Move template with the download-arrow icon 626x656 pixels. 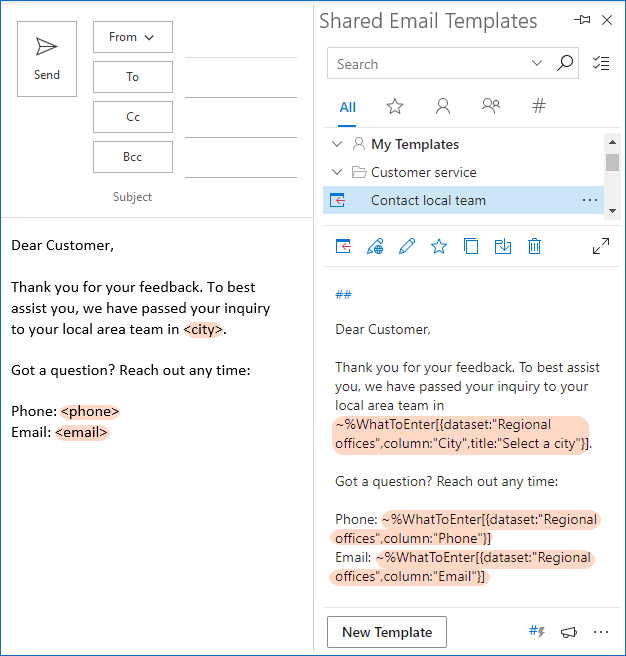point(503,246)
